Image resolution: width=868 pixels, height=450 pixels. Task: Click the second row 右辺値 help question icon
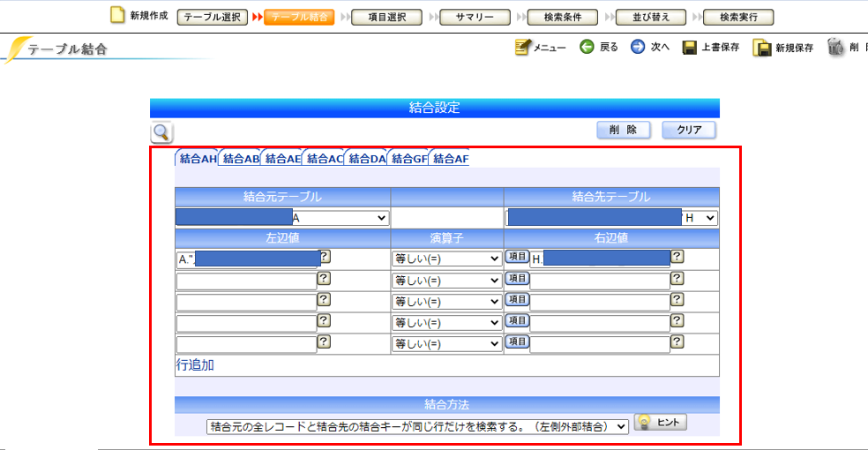coord(677,279)
